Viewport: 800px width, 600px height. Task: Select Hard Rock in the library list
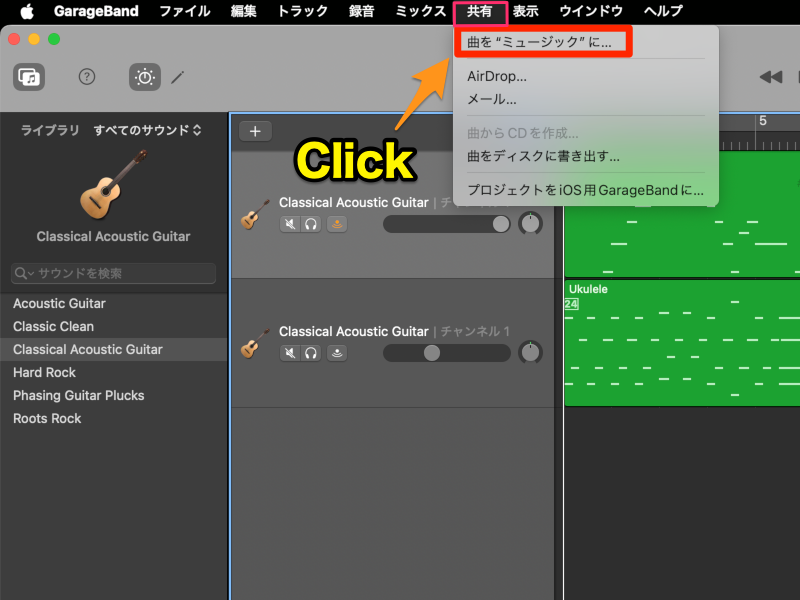44,372
